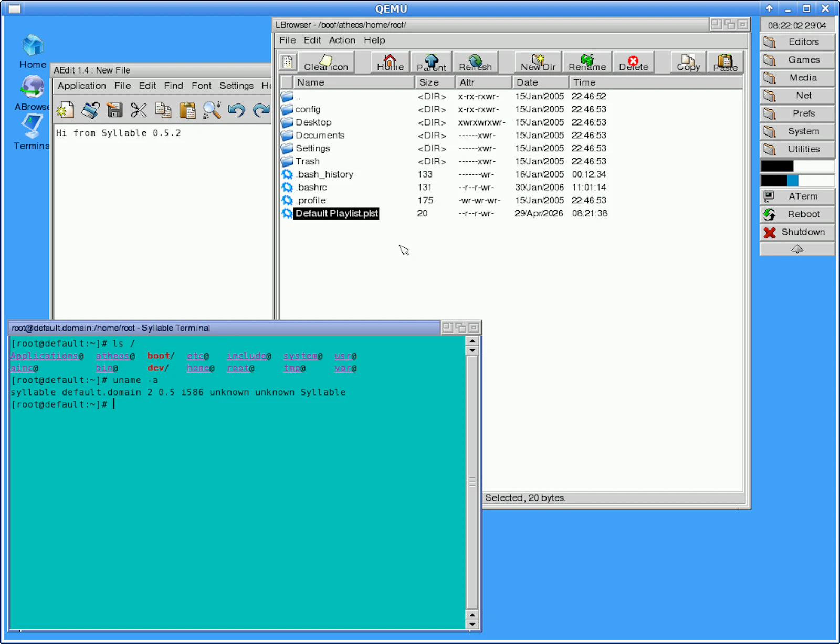
Task: Save the file using AEdit floppy icon
Action: point(114,110)
